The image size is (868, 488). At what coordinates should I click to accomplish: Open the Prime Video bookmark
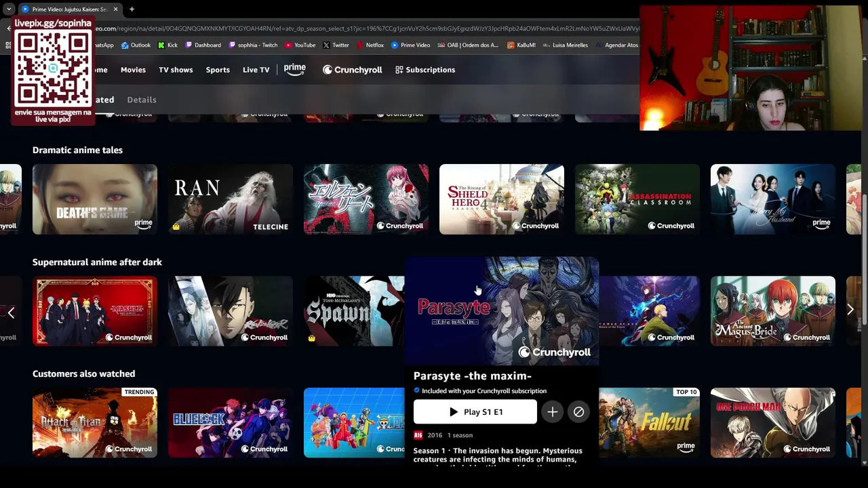tap(410, 45)
